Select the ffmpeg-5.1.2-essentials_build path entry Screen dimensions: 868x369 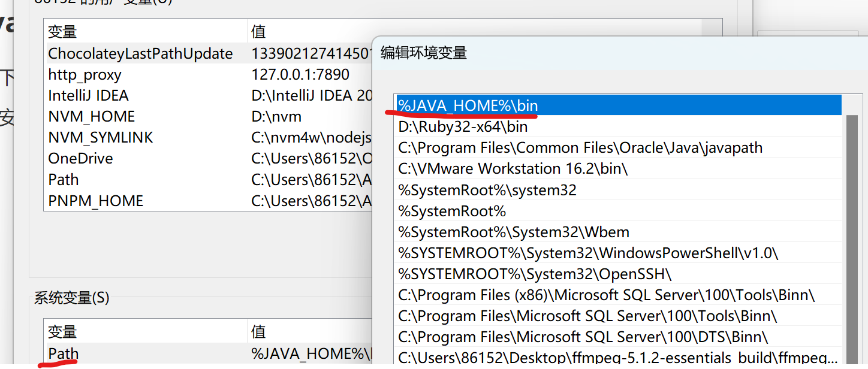(617, 358)
